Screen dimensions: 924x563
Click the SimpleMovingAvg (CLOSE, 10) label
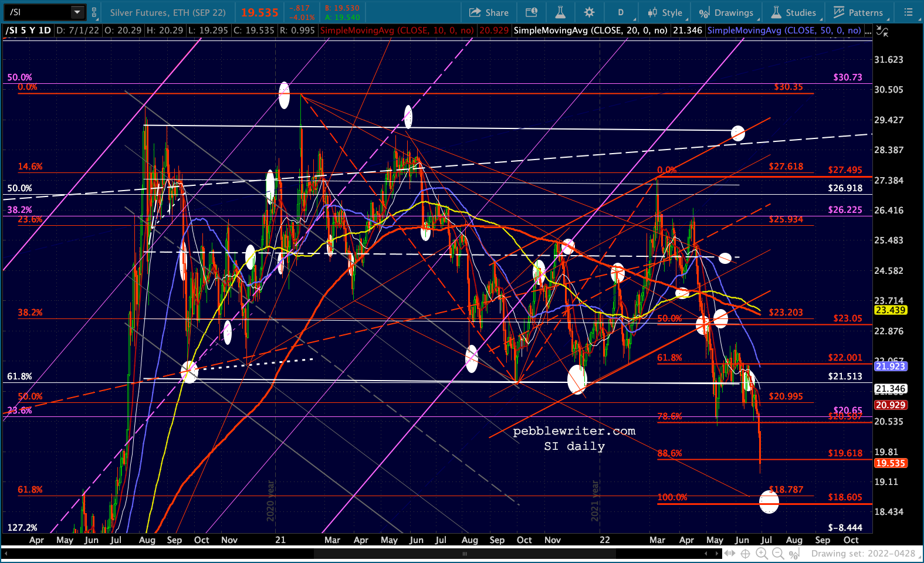pos(397,30)
